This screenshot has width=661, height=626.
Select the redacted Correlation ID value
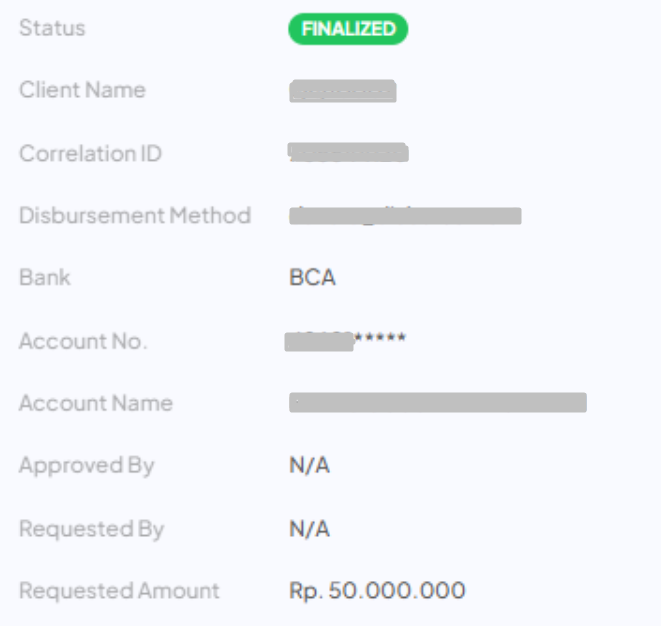pos(348,153)
